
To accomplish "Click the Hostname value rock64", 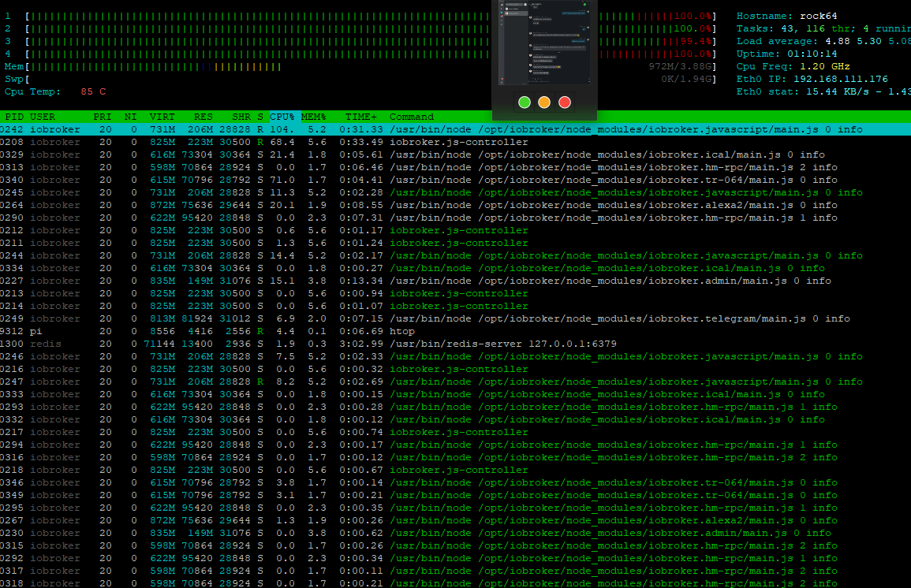I will (819, 17).
